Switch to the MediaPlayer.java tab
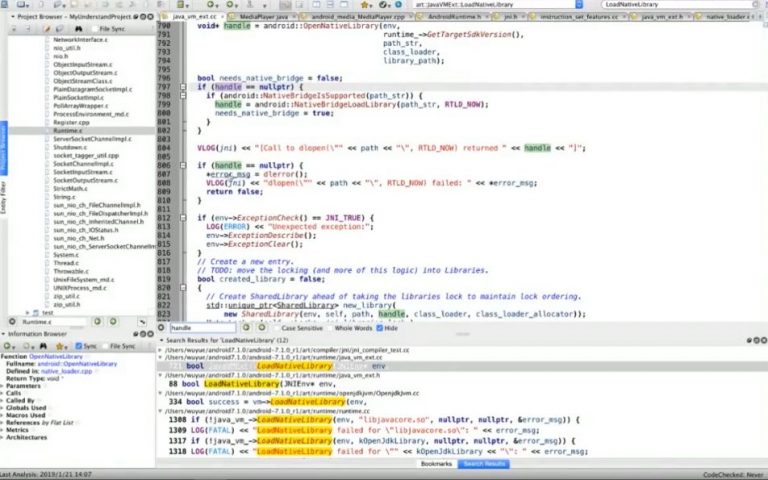The height and width of the screenshot is (480, 768). click(x=257, y=17)
